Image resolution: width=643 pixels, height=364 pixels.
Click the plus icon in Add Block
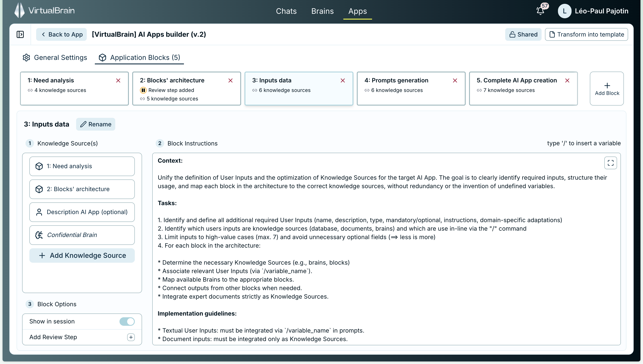[607, 86]
